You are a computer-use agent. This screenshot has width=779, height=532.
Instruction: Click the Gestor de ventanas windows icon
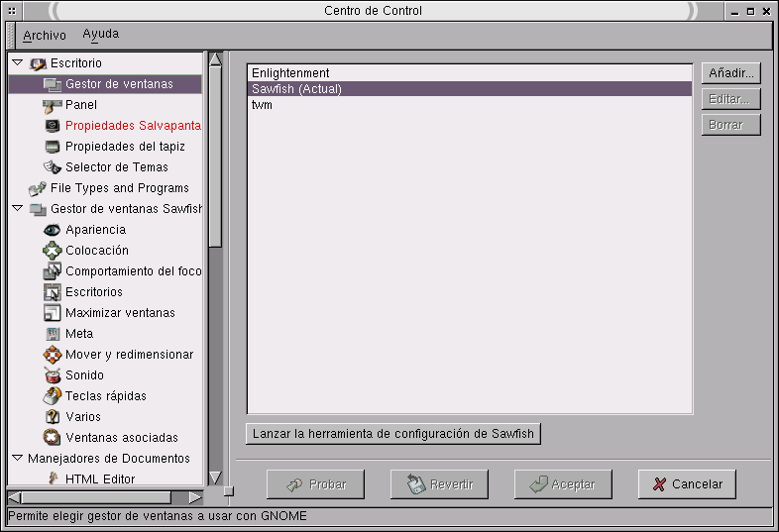tap(53, 84)
